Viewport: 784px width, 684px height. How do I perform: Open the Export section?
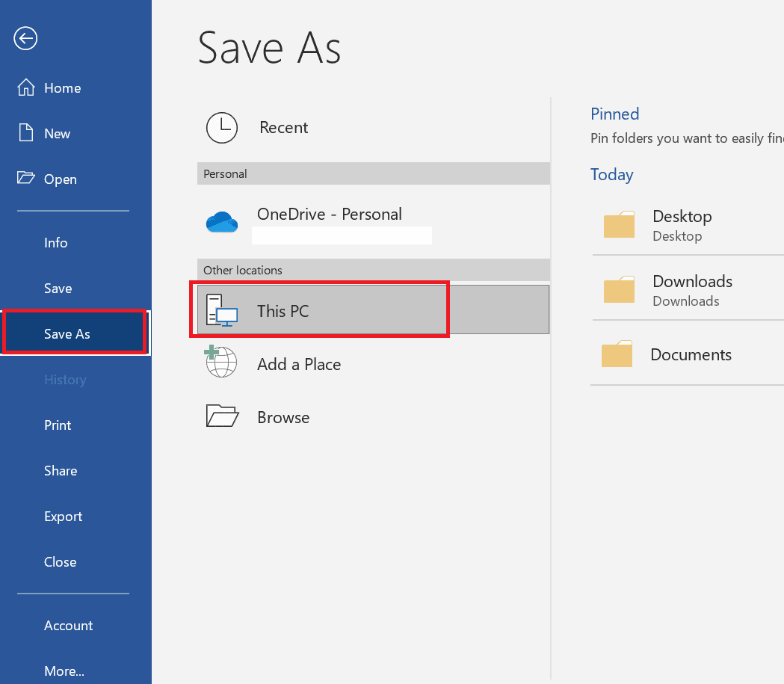click(x=63, y=516)
